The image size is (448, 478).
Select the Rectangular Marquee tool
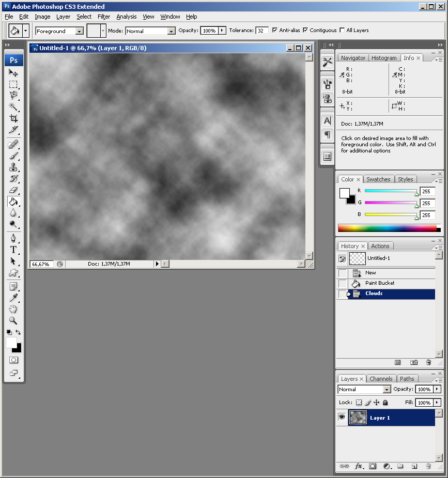13,84
